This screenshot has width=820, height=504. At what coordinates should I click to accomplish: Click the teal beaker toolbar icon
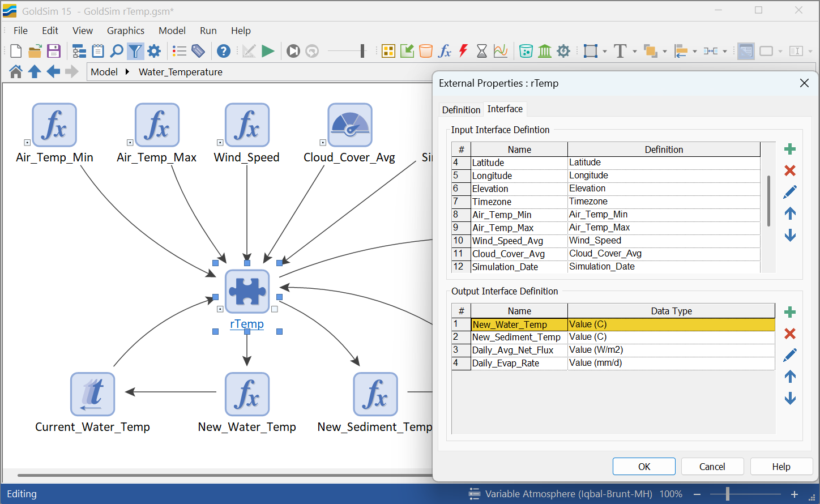526,51
